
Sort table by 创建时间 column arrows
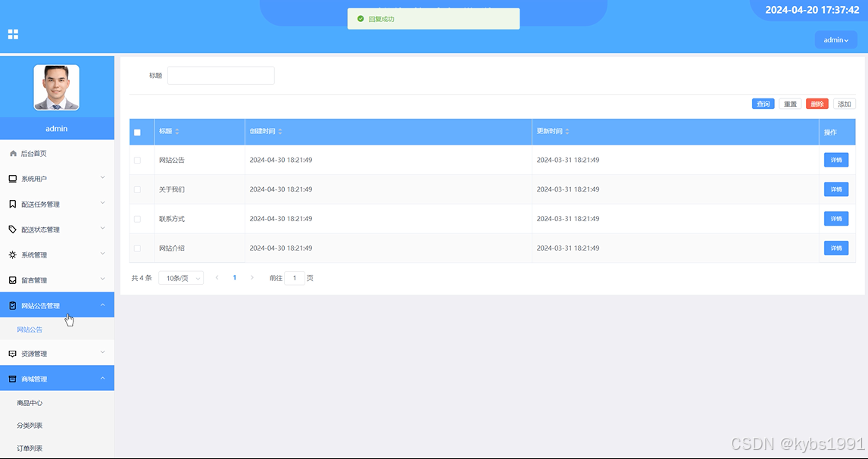(x=280, y=132)
